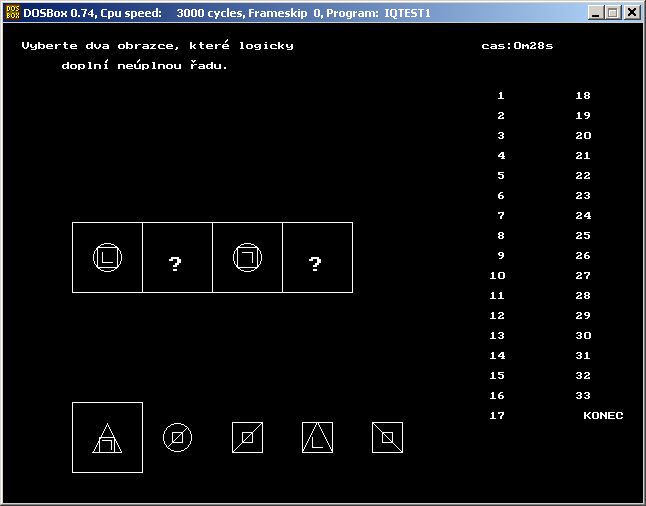Viewport: 646px width, 506px height.
Task: Select question number 33
Action: 583,396
